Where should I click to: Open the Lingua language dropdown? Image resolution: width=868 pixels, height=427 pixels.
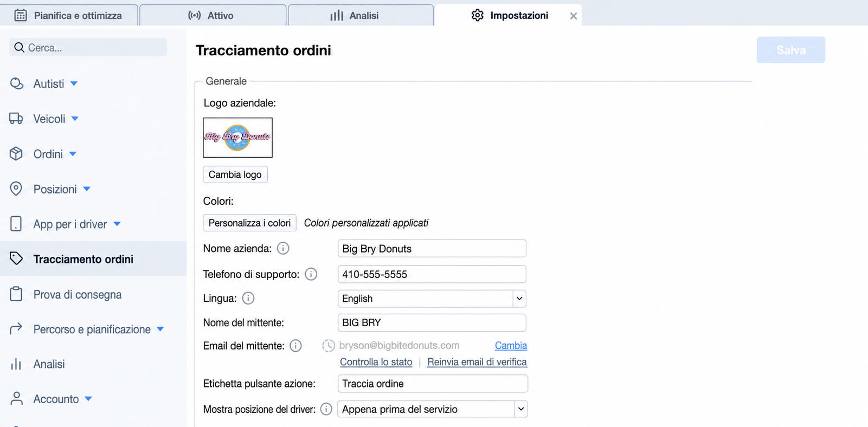[x=432, y=299]
